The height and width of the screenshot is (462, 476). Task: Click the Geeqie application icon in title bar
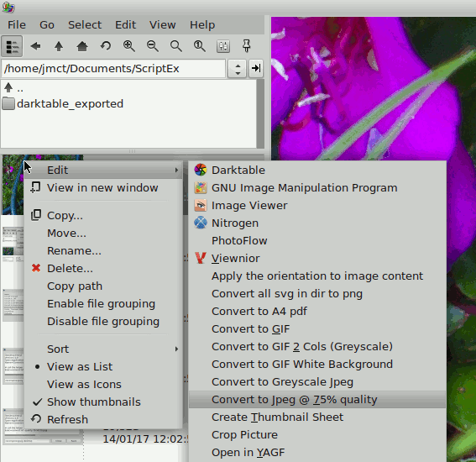pos(8,8)
